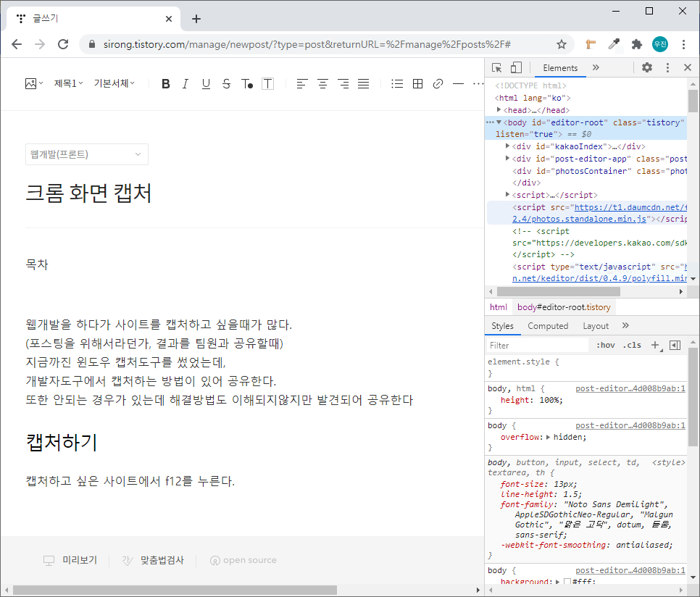The width and height of the screenshot is (700, 597).
Task: Switch to the Elements tab
Action: point(560,68)
